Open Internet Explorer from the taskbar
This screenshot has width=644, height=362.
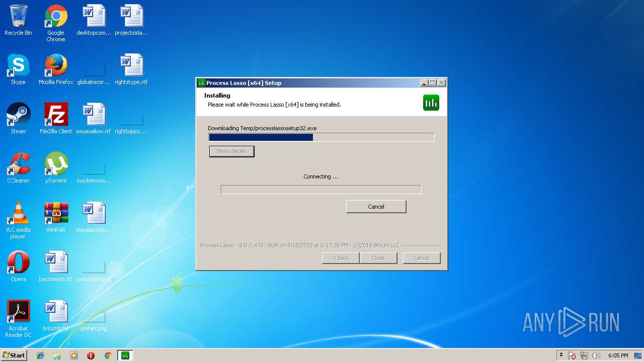coord(40,355)
